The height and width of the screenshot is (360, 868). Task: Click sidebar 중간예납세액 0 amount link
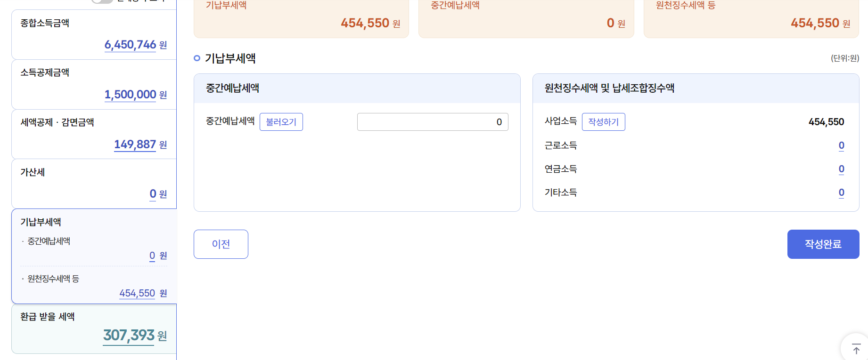pos(152,256)
